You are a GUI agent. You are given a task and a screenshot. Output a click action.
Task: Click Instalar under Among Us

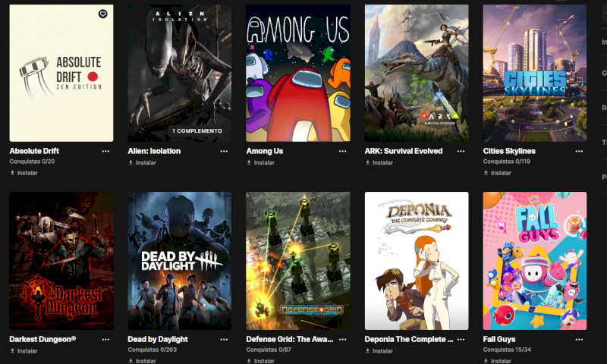pyautogui.click(x=260, y=163)
